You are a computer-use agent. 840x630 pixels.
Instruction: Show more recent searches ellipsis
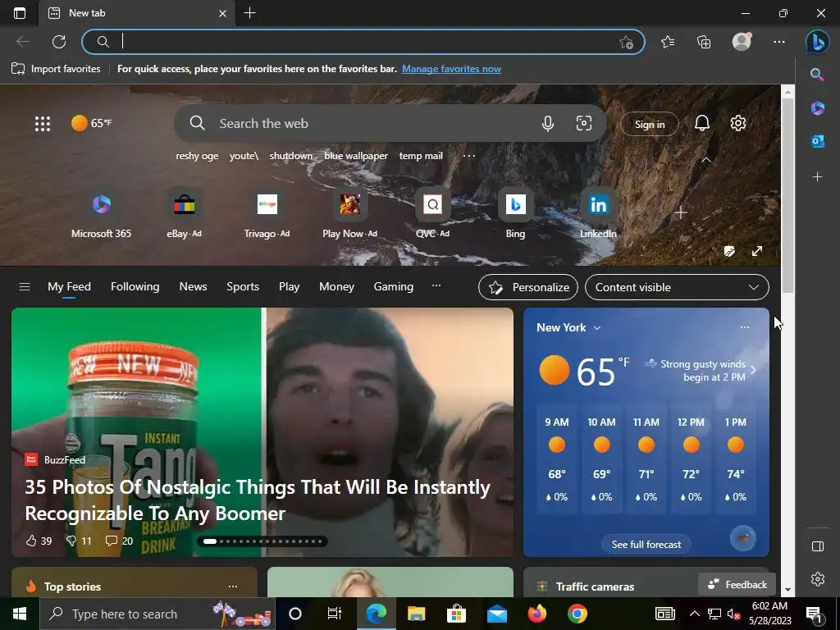click(x=468, y=156)
